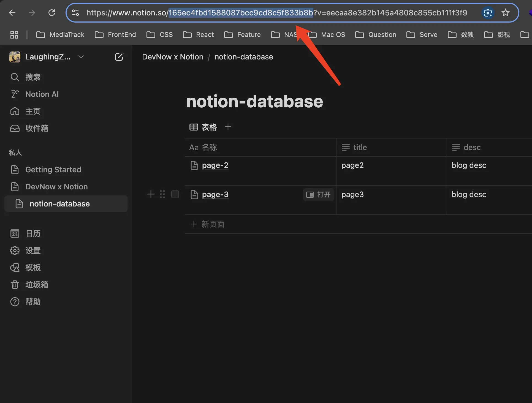Viewport: 532px width, 403px height.
Task: Expand the LaughingZ workspace switcher chevron
Action: [x=81, y=57]
